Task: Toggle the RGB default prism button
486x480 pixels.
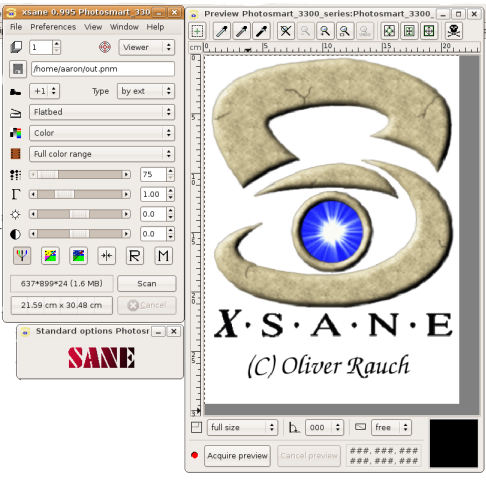Action: (22, 256)
